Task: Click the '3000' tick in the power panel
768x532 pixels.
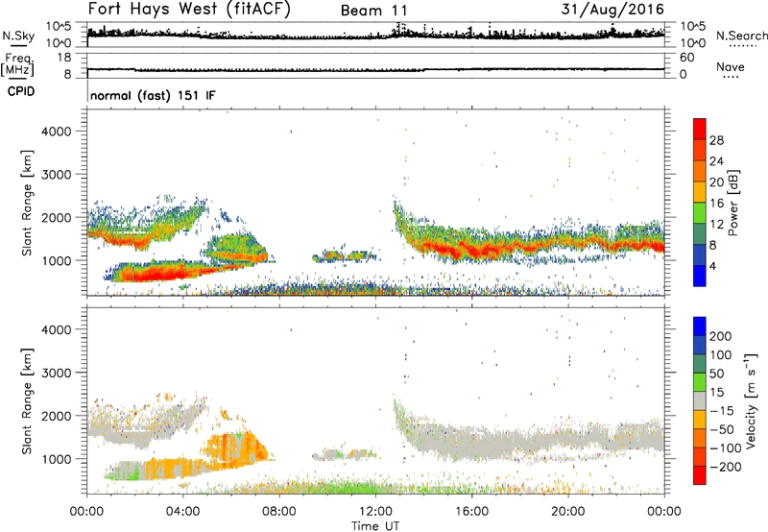Action: (x=57, y=175)
